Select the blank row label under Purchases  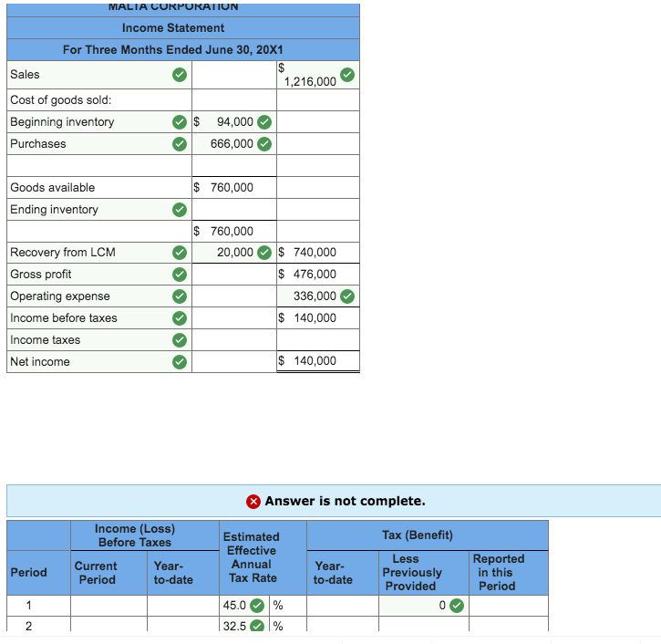(x=99, y=166)
